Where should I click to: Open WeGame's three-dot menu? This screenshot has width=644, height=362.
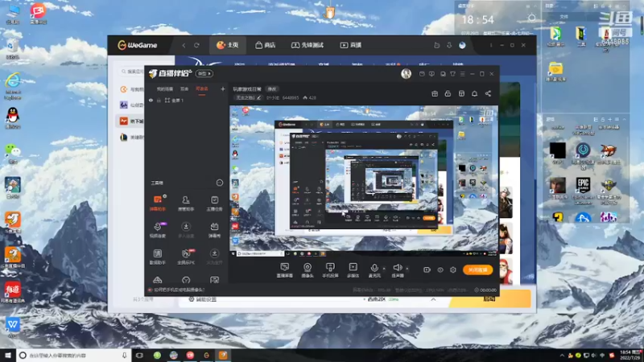pos(491,45)
